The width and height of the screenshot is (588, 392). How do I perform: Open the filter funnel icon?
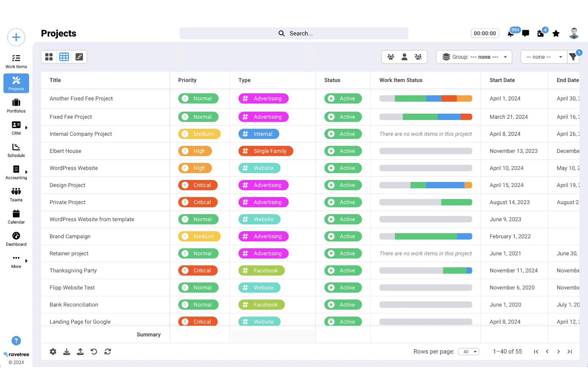573,57
